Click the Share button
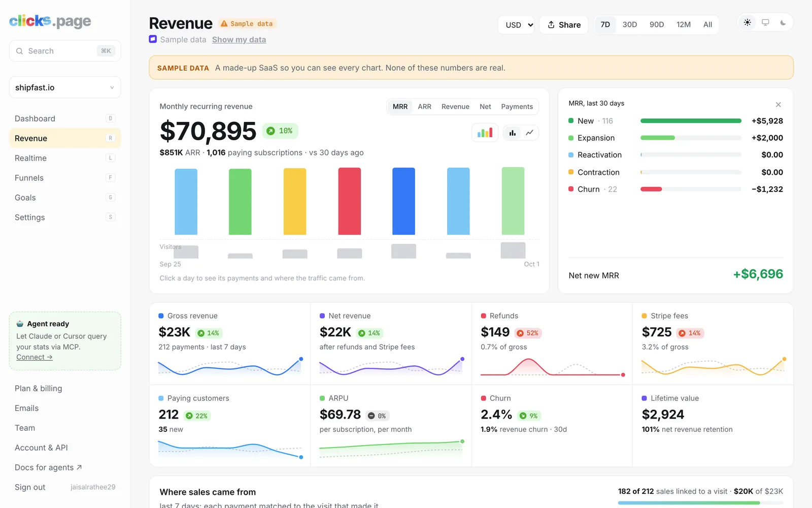Screen dimensions: 812x508 coord(564,25)
